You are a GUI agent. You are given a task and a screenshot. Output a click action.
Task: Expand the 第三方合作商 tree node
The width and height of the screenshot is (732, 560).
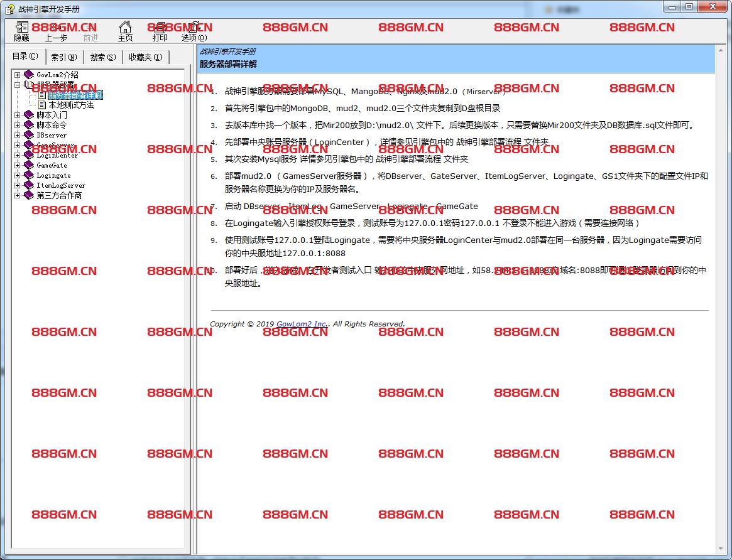pyautogui.click(x=17, y=195)
